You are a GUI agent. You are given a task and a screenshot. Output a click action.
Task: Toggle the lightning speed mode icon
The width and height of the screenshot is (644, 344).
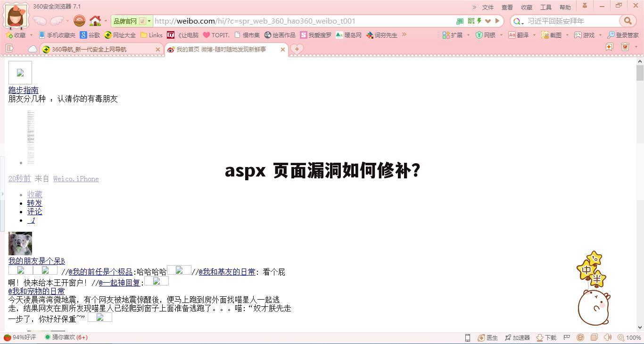pyautogui.click(x=478, y=21)
